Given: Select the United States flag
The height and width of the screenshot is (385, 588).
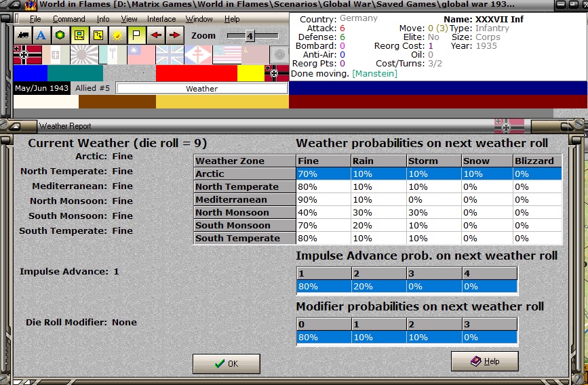Looking at the screenshot, I should click(x=227, y=55).
